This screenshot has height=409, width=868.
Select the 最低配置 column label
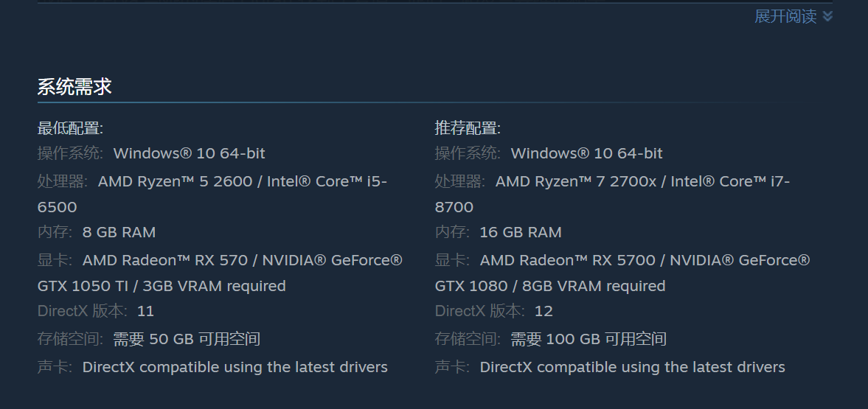70,128
